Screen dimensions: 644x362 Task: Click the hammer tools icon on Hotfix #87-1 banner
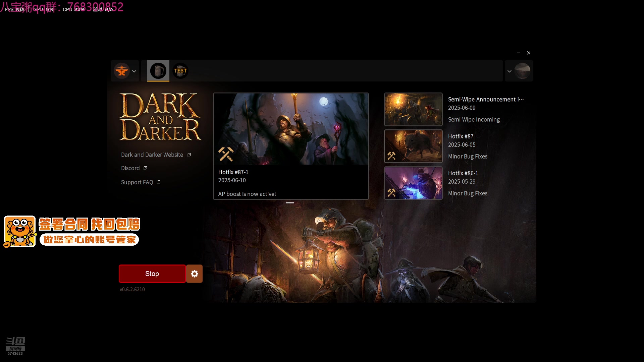(x=226, y=154)
